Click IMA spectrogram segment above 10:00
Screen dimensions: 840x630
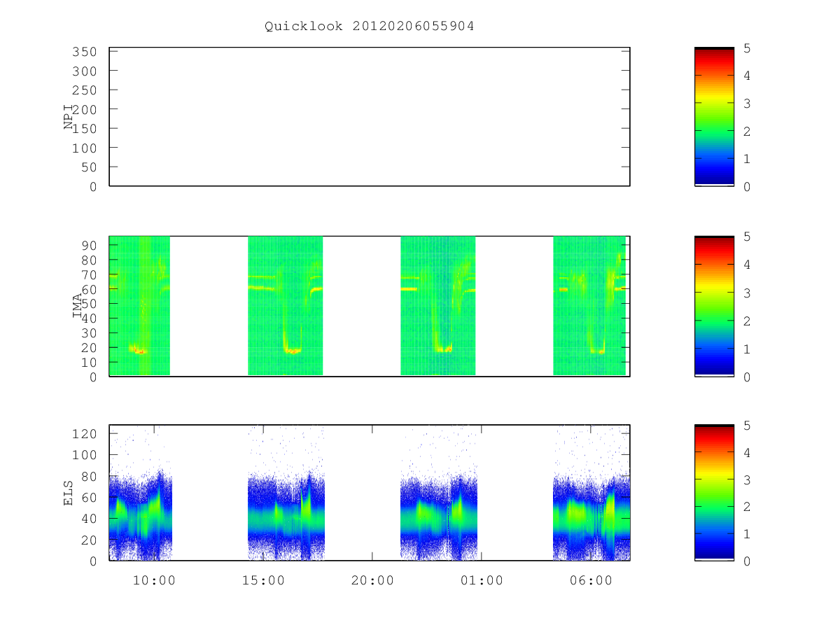point(140,305)
